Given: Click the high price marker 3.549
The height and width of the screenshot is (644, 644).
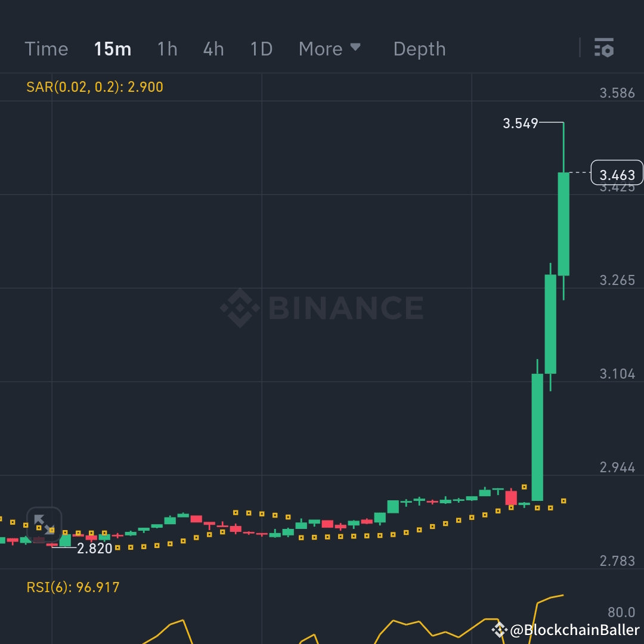Looking at the screenshot, I should coord(521,124).
